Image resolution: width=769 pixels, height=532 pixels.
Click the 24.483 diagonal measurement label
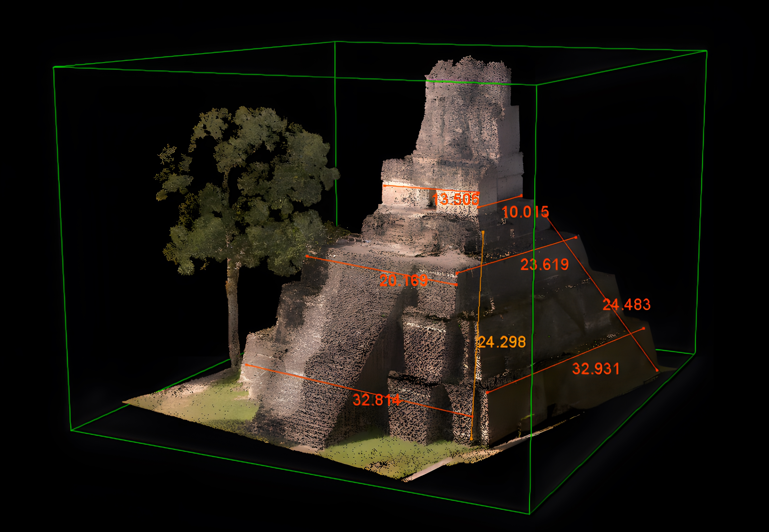pyautogui.click(x=626, y=305)
